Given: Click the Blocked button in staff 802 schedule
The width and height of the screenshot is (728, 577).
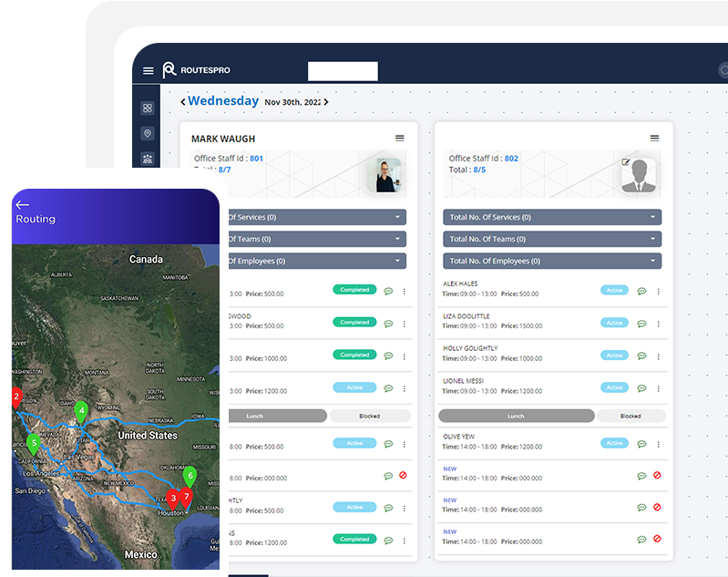Looking at the screenshot, I should pyautogui.click(x=631, y=416).
